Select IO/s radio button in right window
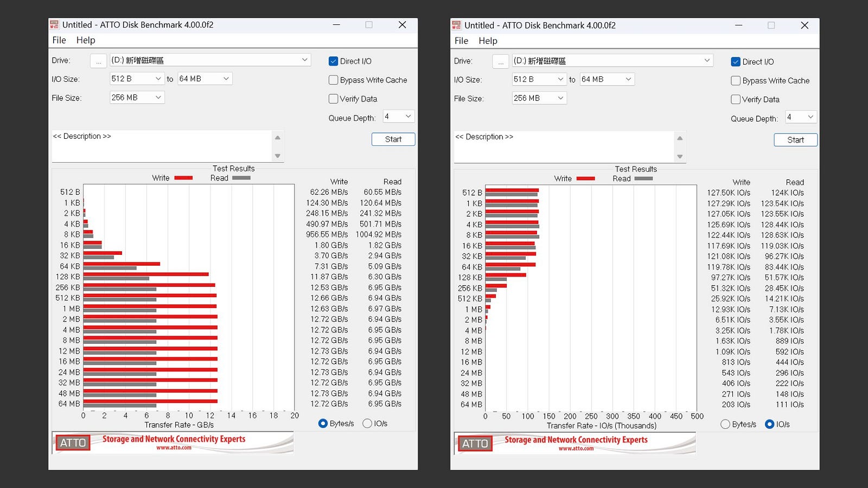 pyautogui.click(x=769, y=424)
